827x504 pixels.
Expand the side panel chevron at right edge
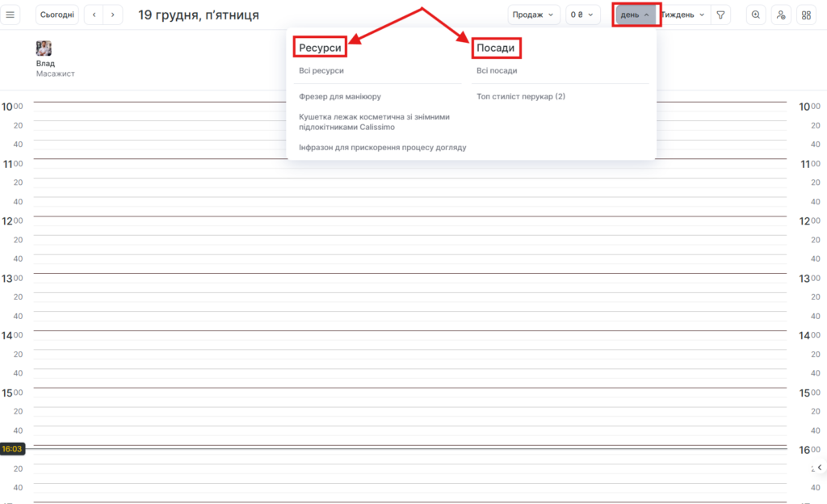click(x=820, y=468)
